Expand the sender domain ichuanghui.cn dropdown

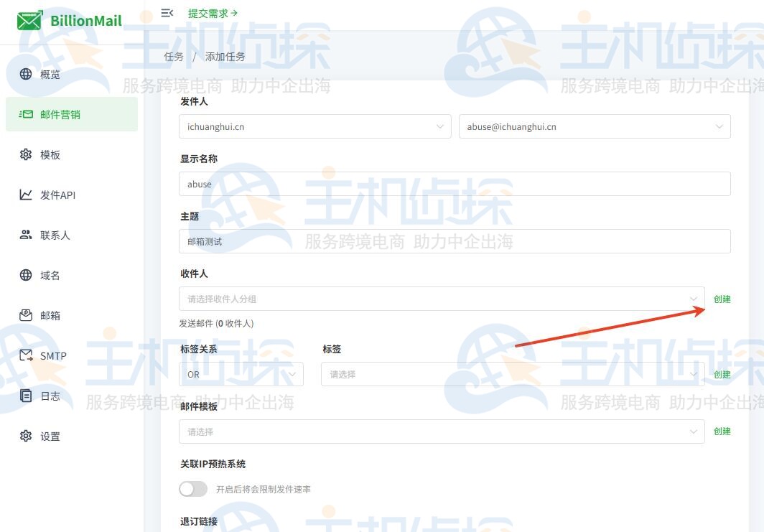(315, 126)
